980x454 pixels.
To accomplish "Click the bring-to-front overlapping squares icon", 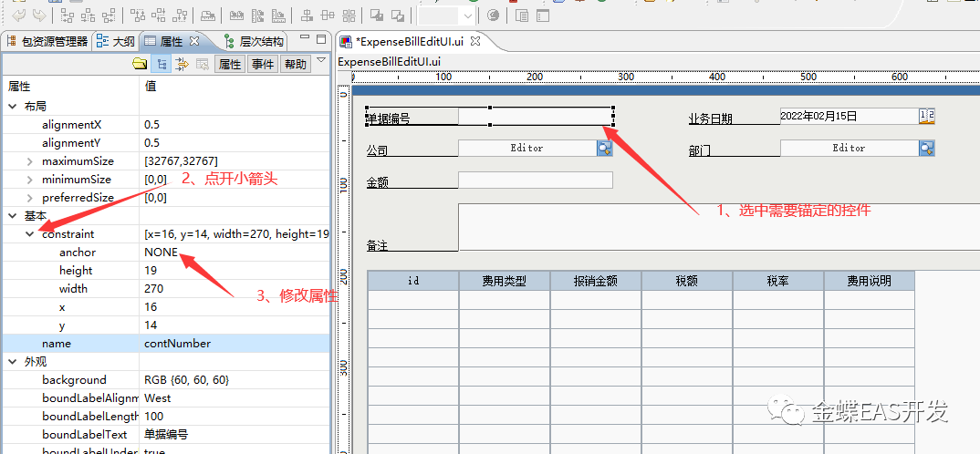I will click(x=377, y=15).
